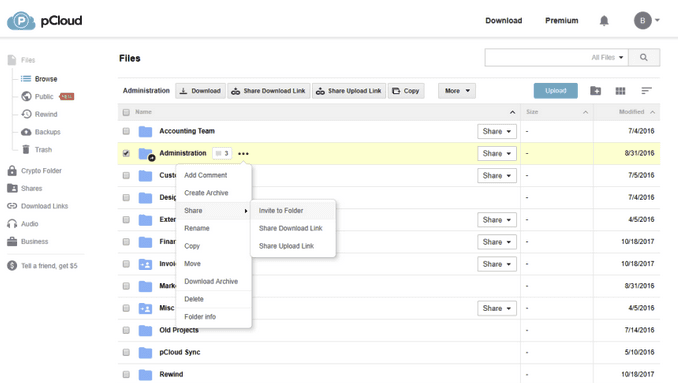Click the pCloud logo icon
Image resolution: width=678 pixels, height=383 pixels.
(21, 21)
